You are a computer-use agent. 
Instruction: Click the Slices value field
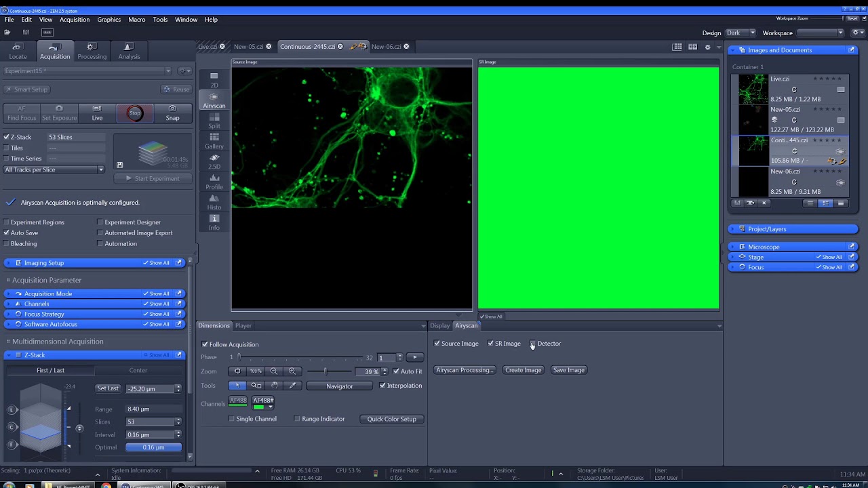click(x=150, y=422)
